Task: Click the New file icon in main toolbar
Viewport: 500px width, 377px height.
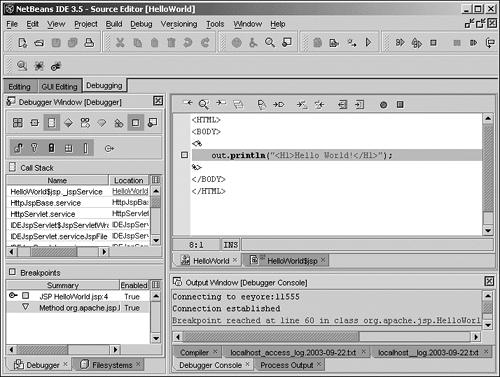Action: 22,43
